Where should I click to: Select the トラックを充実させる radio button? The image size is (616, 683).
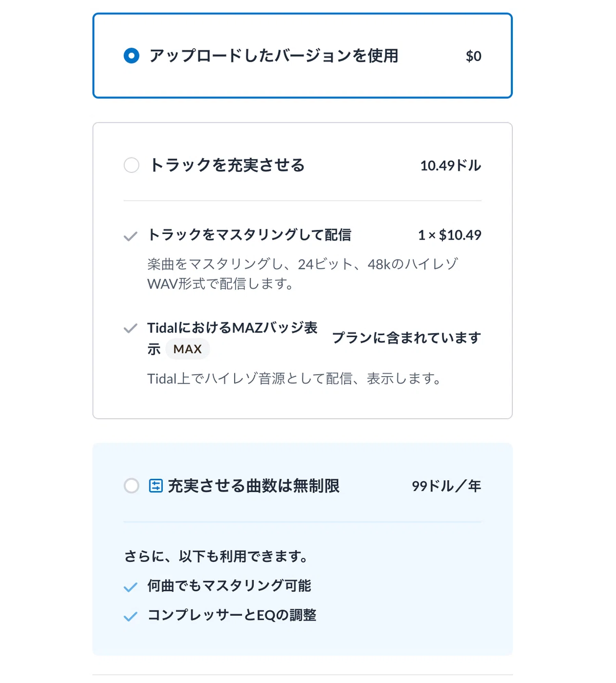pyautogui.click(x=131, y=165)
